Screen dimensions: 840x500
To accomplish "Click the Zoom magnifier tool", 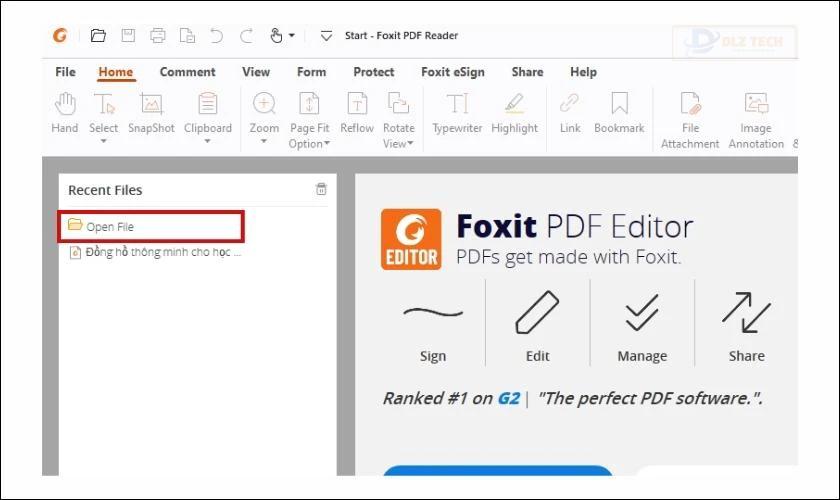I will pyautogui.click(x=264, y=113).
